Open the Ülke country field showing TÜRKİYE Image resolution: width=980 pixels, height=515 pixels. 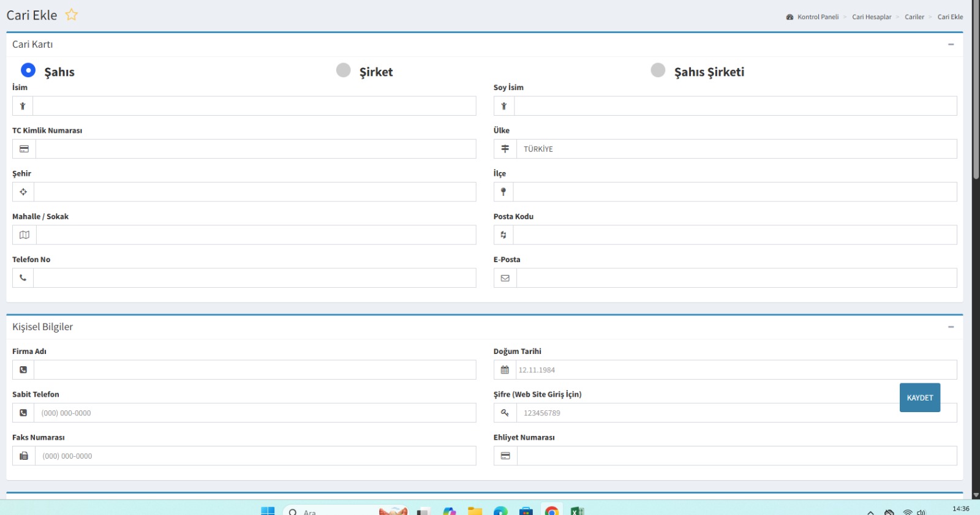[735, 149]
